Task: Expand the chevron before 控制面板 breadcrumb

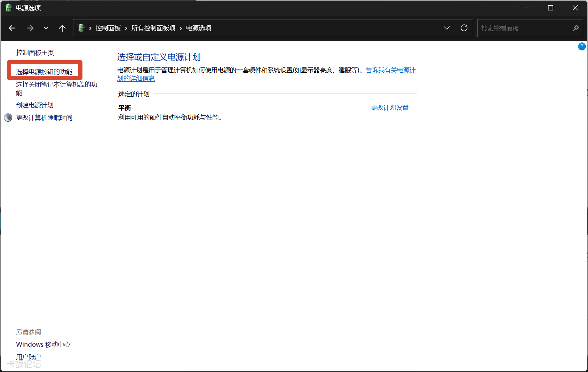Action: point(90,28)
